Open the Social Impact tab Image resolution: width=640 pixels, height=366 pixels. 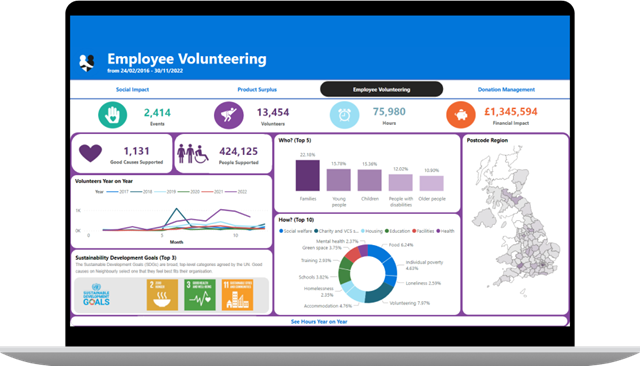coord(132,89)
